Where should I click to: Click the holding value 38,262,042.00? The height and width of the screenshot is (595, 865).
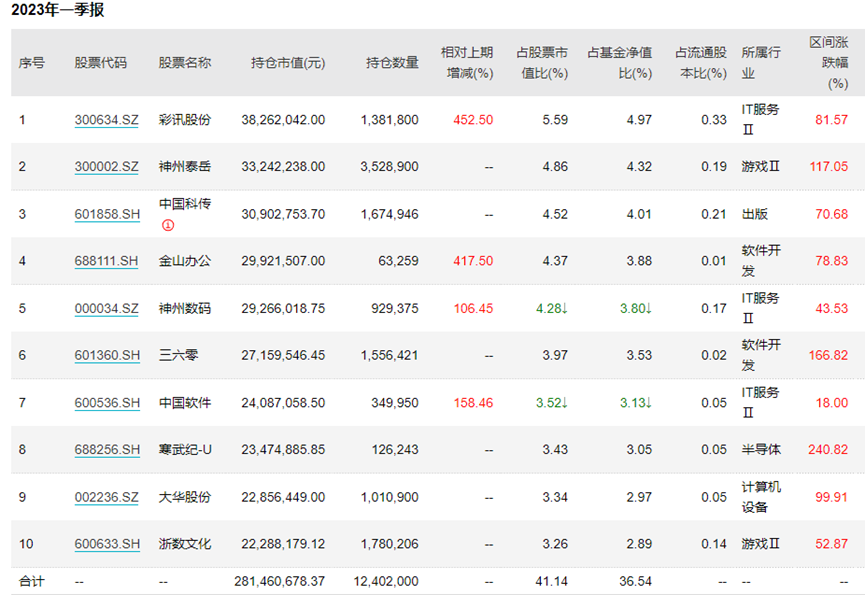[283, 120]
